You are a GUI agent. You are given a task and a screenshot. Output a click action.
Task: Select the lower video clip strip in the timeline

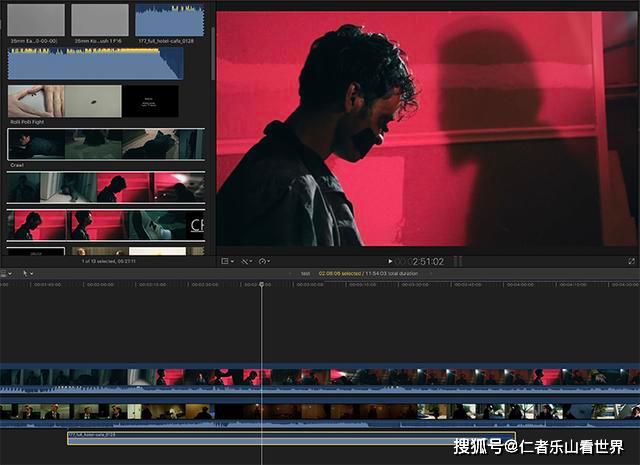click(x=320, y=415)
